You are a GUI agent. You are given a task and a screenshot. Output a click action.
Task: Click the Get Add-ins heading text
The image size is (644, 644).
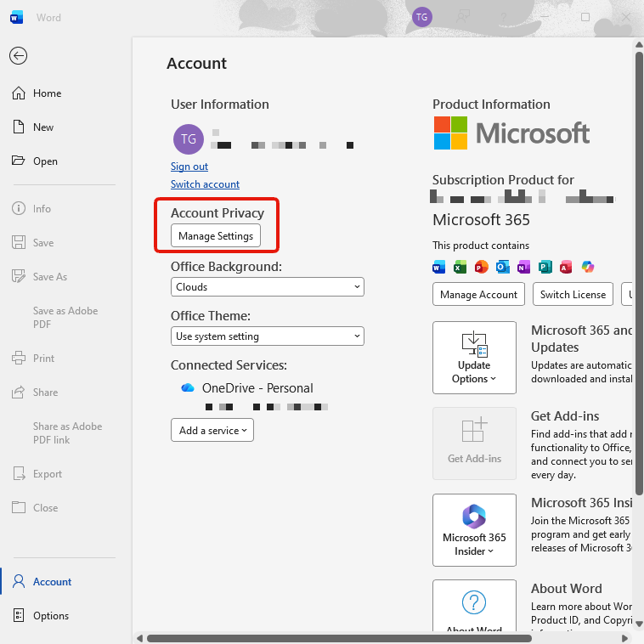click(565, 415)
